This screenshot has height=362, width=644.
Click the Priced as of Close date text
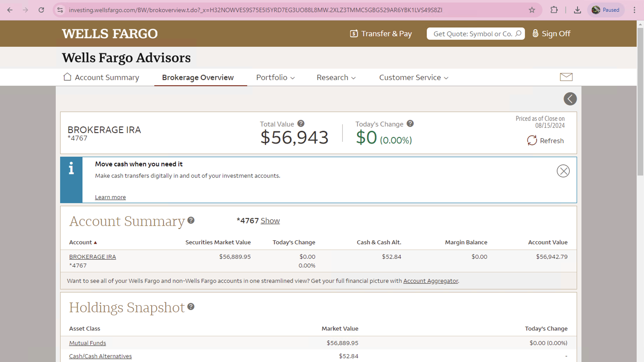[540, 122]
